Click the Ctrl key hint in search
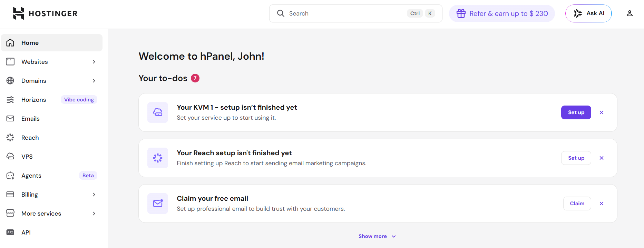 [x=415, y=13]
